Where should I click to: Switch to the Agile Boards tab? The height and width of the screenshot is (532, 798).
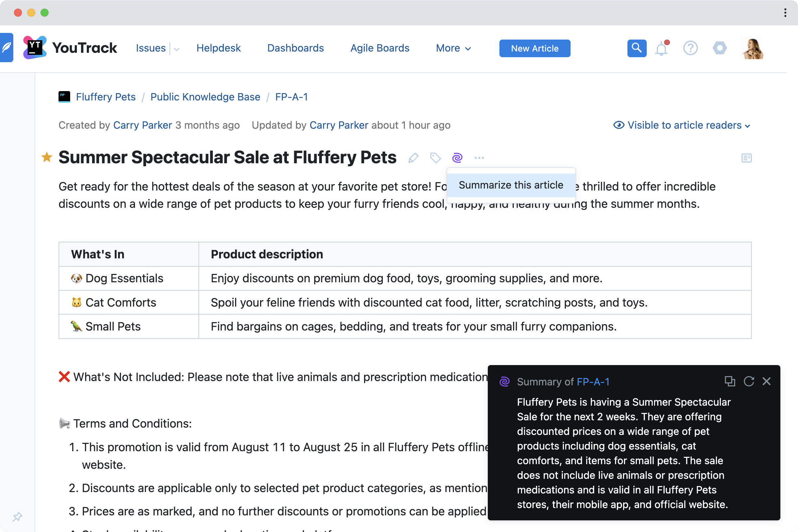click(379, 48)
